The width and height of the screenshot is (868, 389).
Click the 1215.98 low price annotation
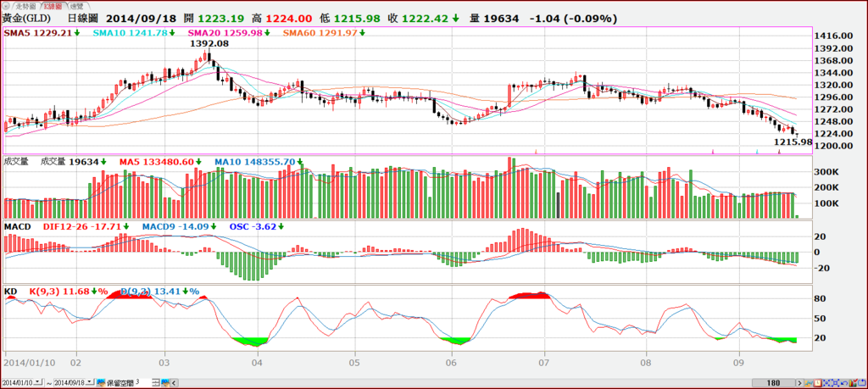click(x=793, y=142)
